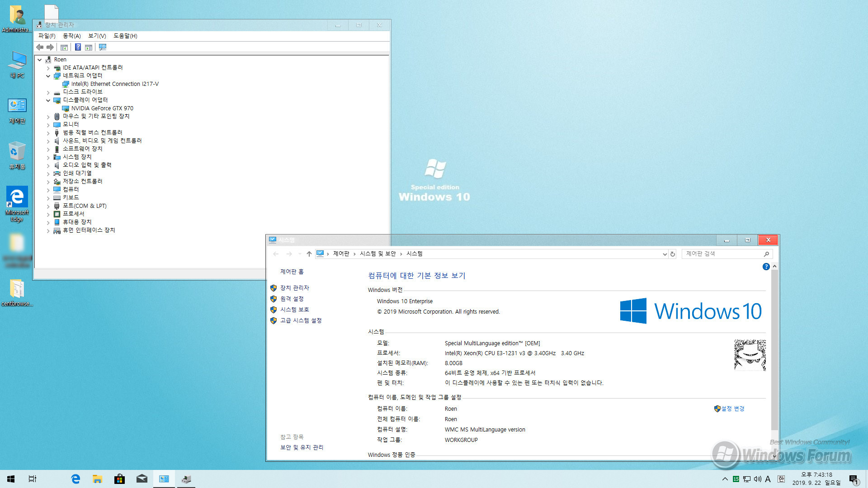This screenshot has width=868, height=488.
Task: Open the Action Center notification icon
Action: [x=854, y=479]
